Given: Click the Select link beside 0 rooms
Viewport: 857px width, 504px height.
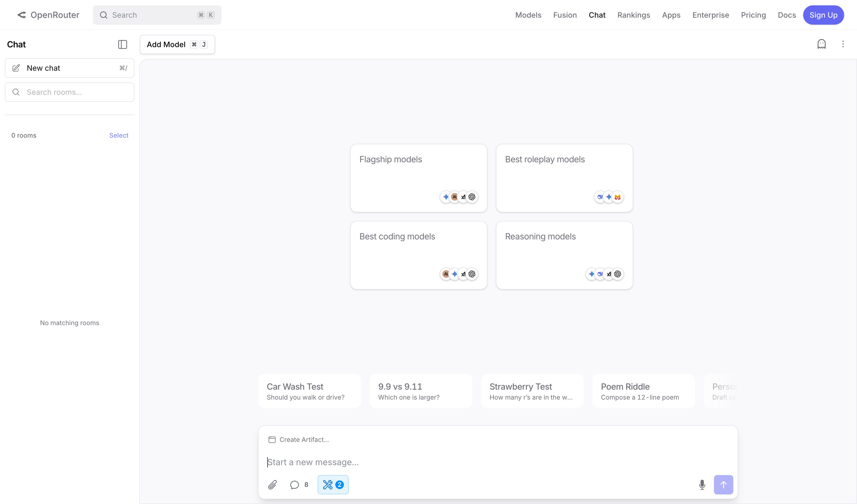Looking at the screenshot, I should tap(119, 135).
